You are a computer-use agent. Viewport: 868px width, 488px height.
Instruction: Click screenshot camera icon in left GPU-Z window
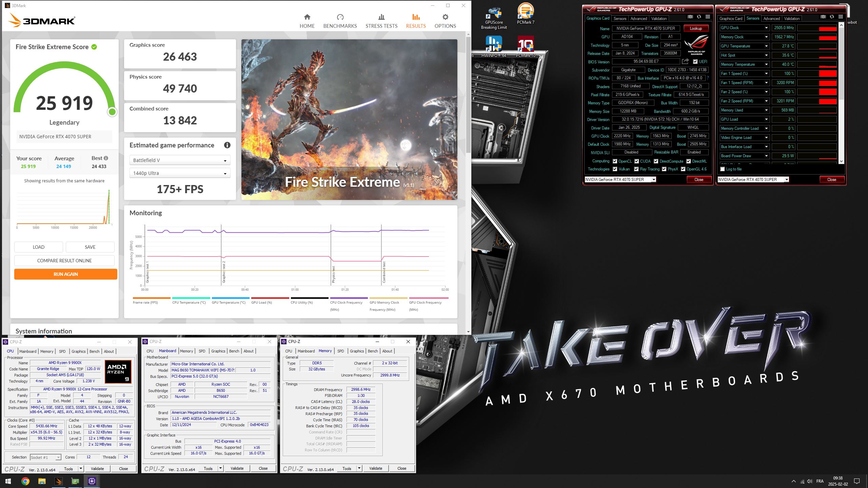pyautogui.click(x=690, y=17)
